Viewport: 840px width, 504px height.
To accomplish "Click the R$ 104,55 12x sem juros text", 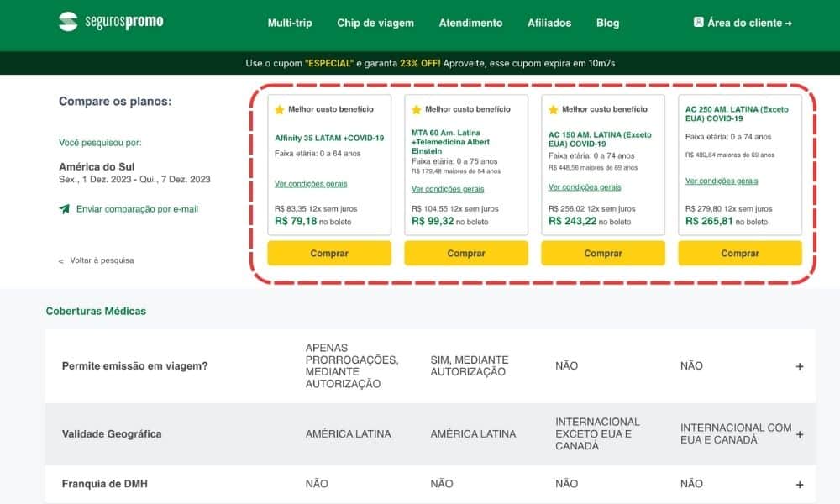I will 454,208.
